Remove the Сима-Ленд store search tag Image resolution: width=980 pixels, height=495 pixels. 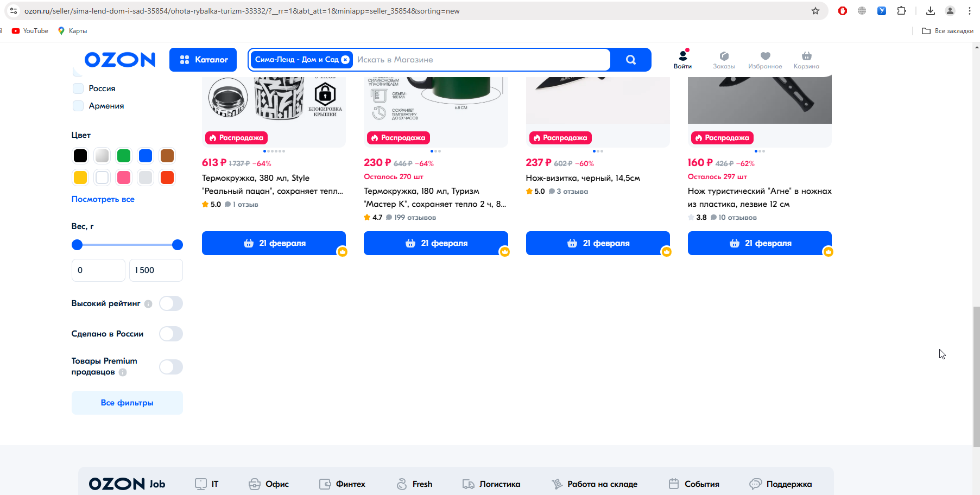345,60
